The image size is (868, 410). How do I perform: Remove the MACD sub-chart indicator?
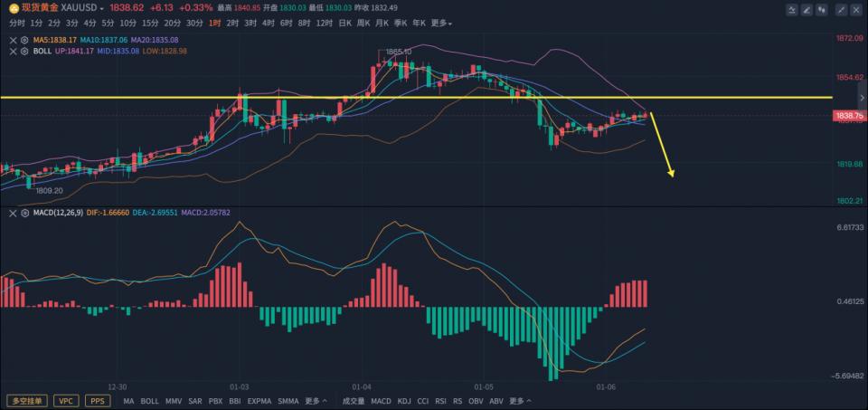[14, 212]
